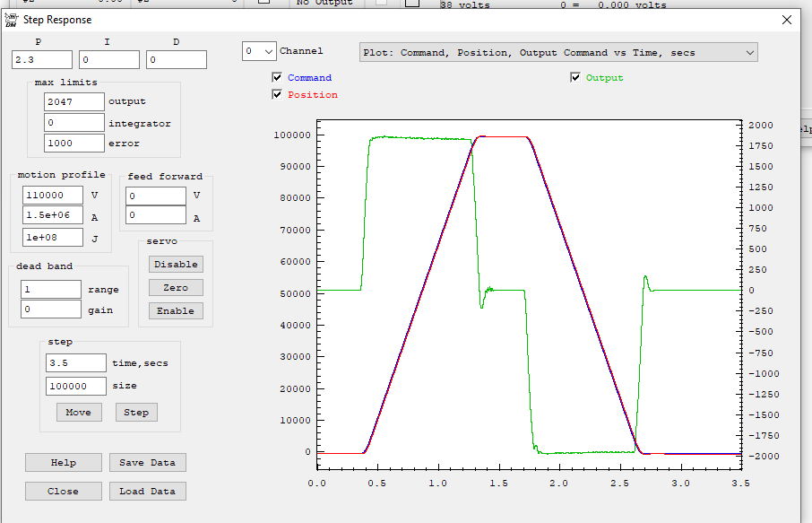
Task: Click the Close button at bottom left
Action: click(63, 492)
